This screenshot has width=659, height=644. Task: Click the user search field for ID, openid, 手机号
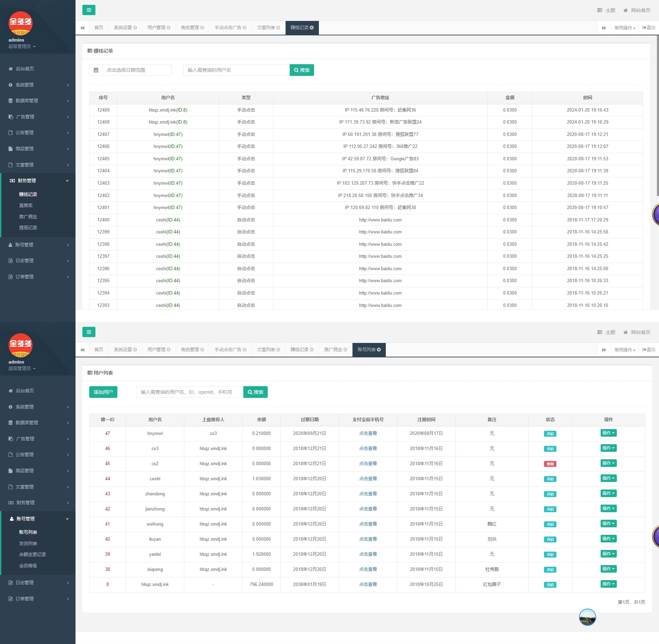tap(190, 392)
